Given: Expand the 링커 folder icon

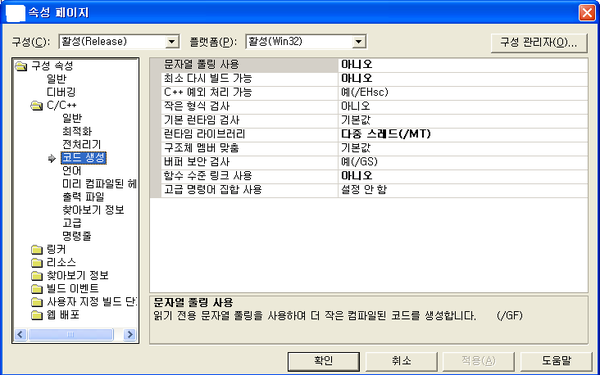Looking at the screenshot, I should (36, 250).
